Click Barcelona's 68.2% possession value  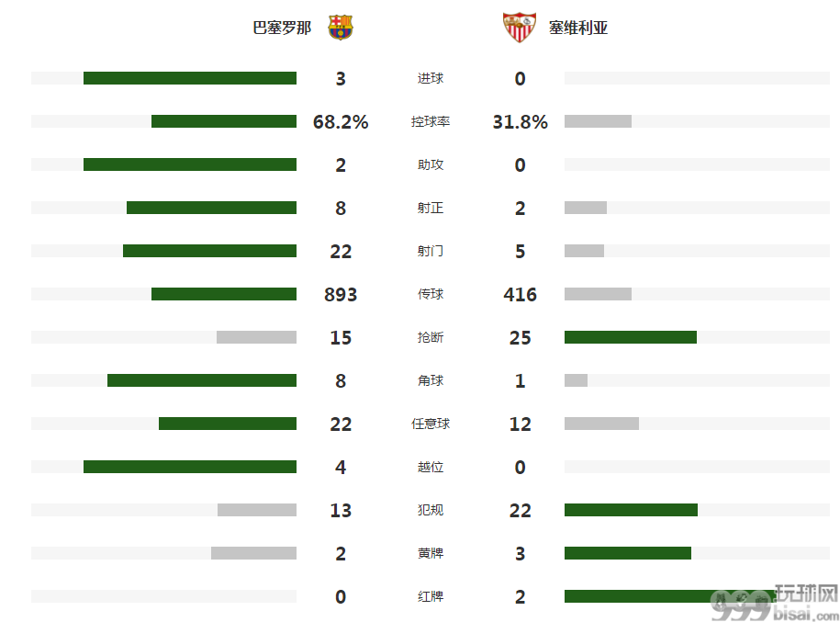[x=341, y=121]
